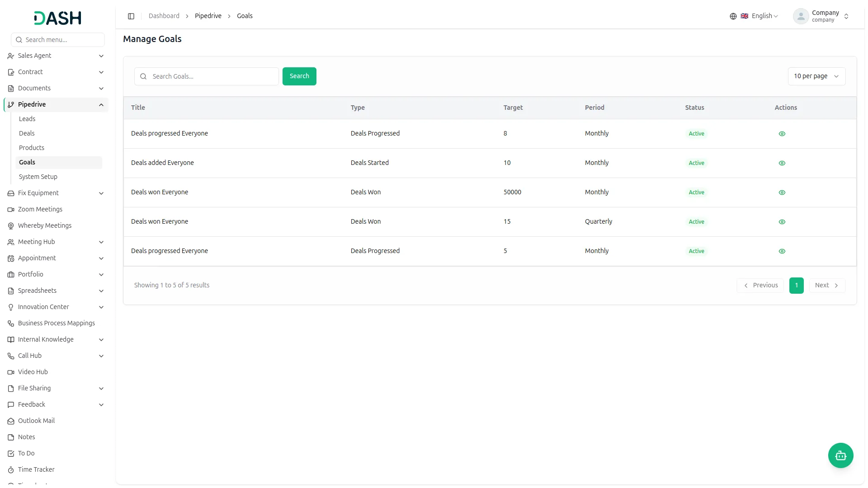Screen dimensions: 868x488
Task: Click the Pipedrive breadcrumb link
Action: coord(208,16)
